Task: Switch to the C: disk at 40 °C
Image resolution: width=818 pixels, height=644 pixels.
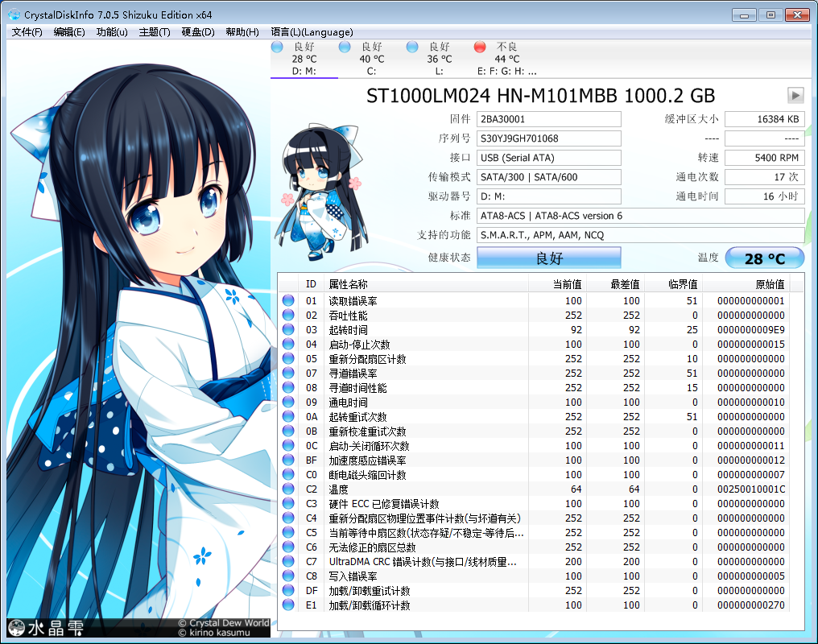Action: pyautogui.click(x=372, y=59)
